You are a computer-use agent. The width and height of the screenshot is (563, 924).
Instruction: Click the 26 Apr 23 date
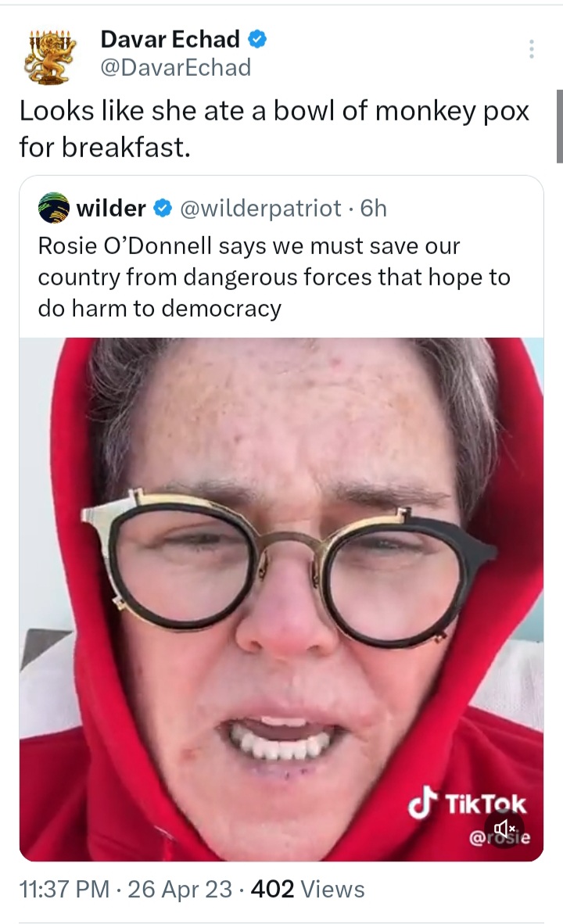180,890
